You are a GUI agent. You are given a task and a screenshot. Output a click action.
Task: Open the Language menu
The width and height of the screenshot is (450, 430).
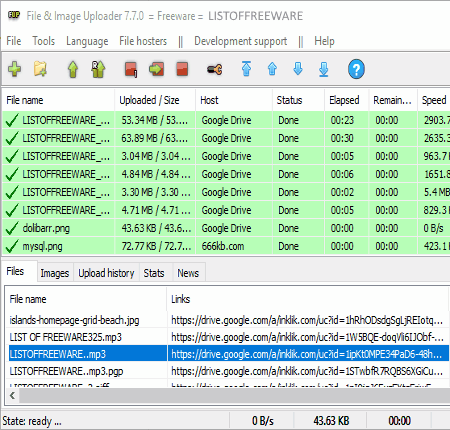pos(87,41)
